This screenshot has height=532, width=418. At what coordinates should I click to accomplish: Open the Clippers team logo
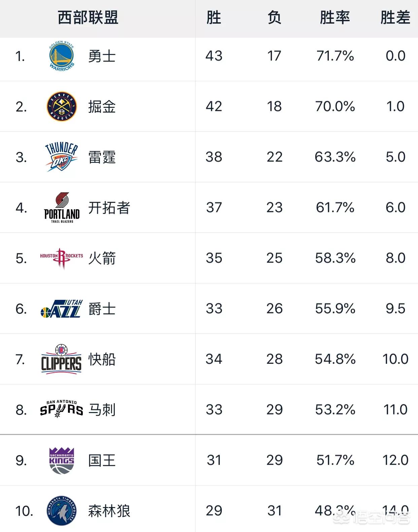pyautogui.click(x=61, y=359)
